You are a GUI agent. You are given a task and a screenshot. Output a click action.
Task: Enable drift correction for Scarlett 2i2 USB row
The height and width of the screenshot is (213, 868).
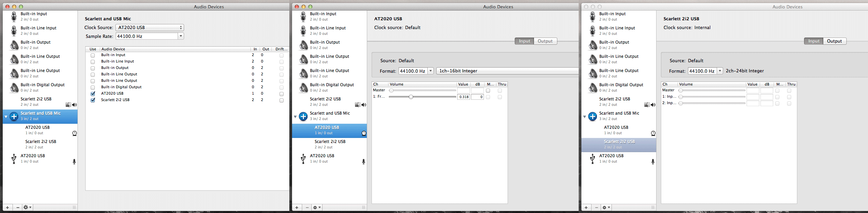point(282,100)
